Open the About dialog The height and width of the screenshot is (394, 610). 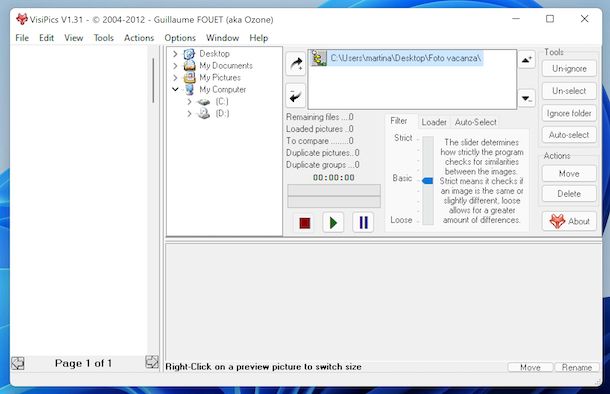click(569, 221)
